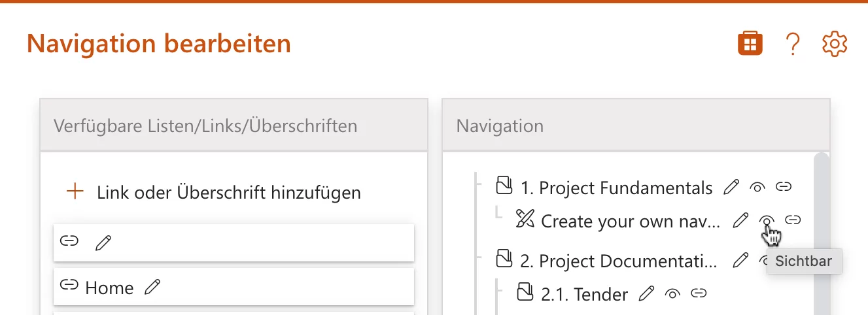Click link icon beside 2.1. Tender

pyautogui.click(x=699, y=294)
